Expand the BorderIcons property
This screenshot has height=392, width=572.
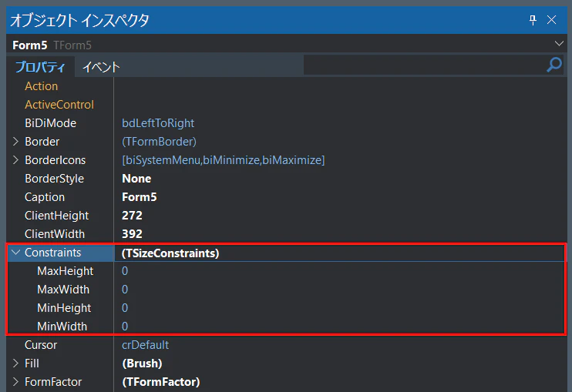[15, 160]
